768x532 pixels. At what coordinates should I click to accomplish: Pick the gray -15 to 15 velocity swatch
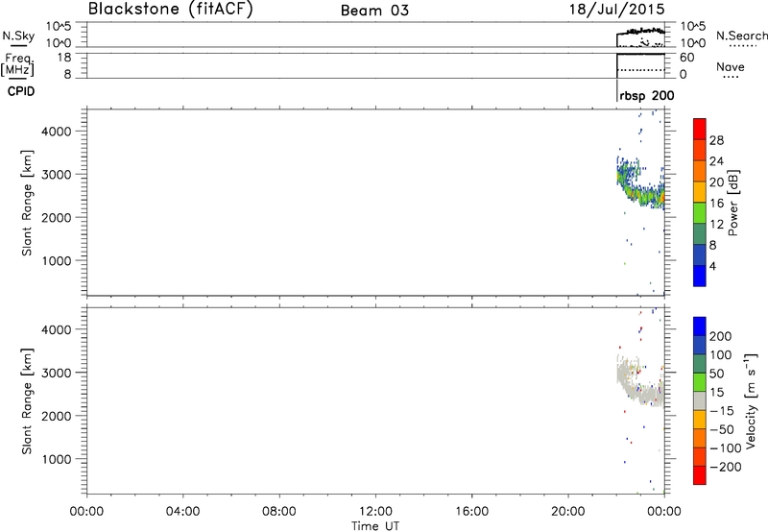pyautogui.click(x=700, y=400)
